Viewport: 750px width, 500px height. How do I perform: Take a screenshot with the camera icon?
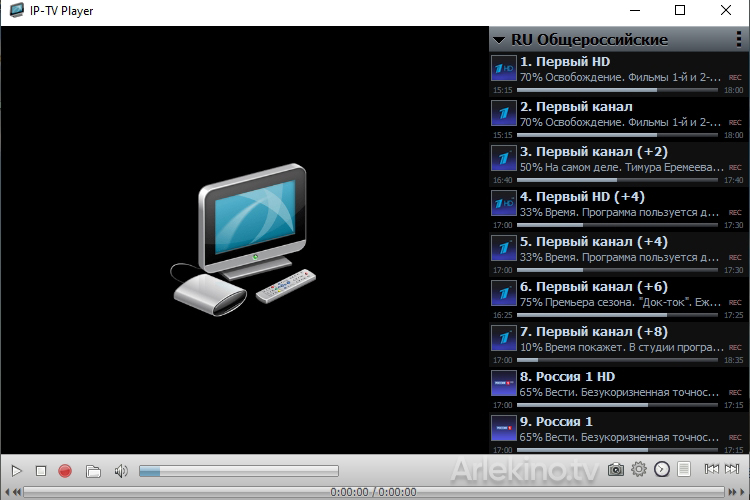point(616,469)
